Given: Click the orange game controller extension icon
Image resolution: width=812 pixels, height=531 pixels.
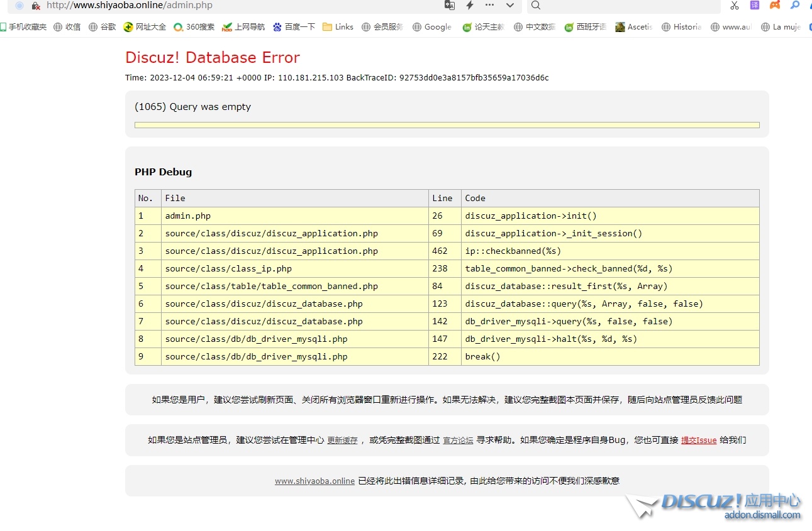Looking at the screenshot, I should [775, 5].
